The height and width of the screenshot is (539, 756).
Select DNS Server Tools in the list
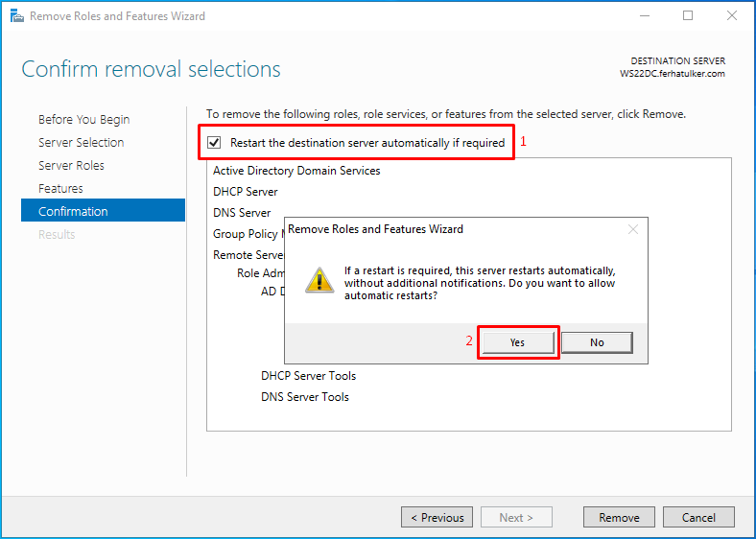(x=305, y=397)
